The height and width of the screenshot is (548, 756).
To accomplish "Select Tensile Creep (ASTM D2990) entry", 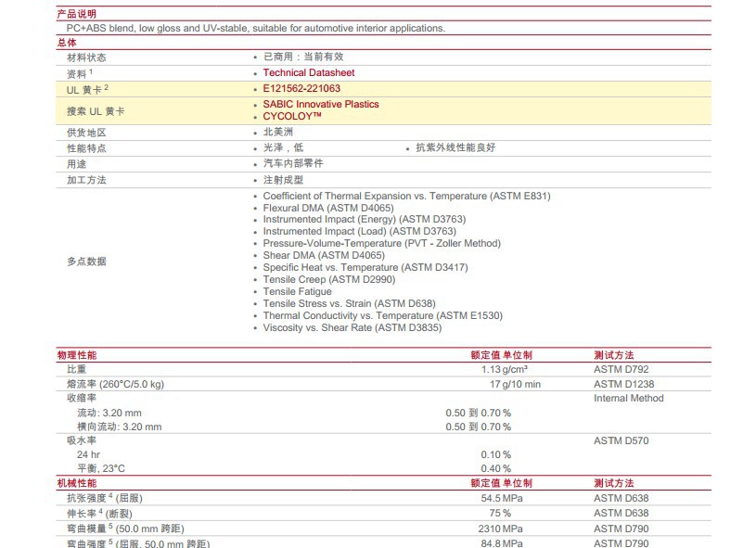I will (328, 279).
